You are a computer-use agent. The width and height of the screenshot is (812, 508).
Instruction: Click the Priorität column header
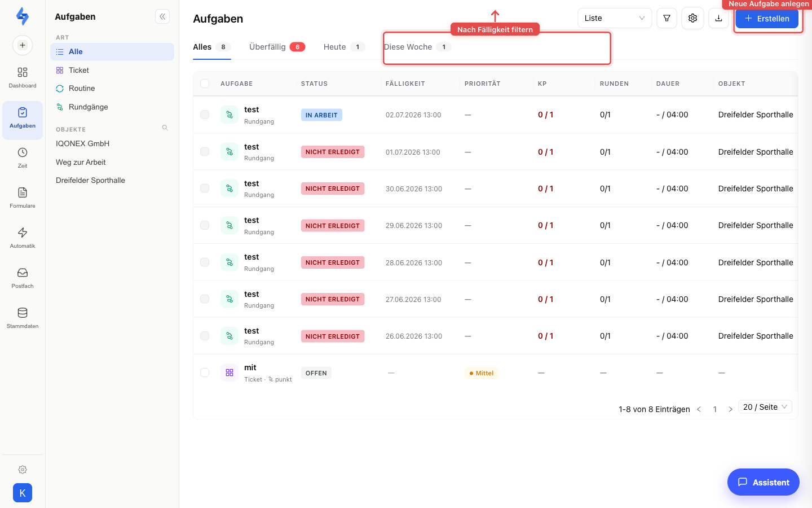coord(482,84)
